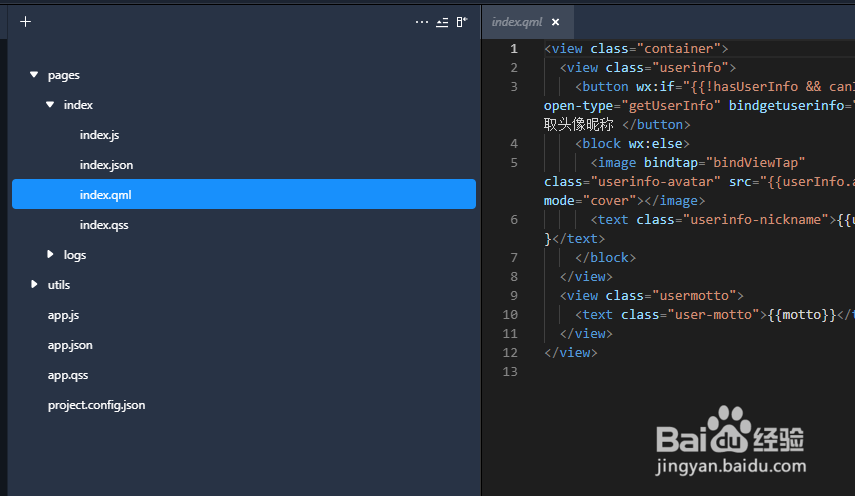Click the "container" class value in code
Image resolution: width=855 pixels, height=496 pixels.
(x=679, y=49)
